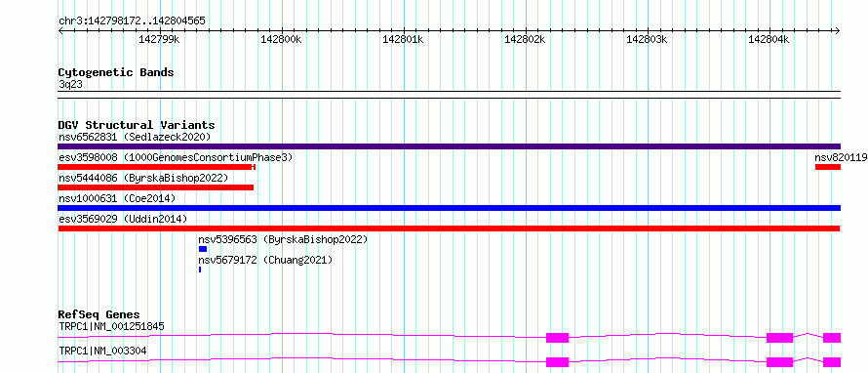Click the 142802k ruler position
The image size is (868, 373).
tap(525, 39)
